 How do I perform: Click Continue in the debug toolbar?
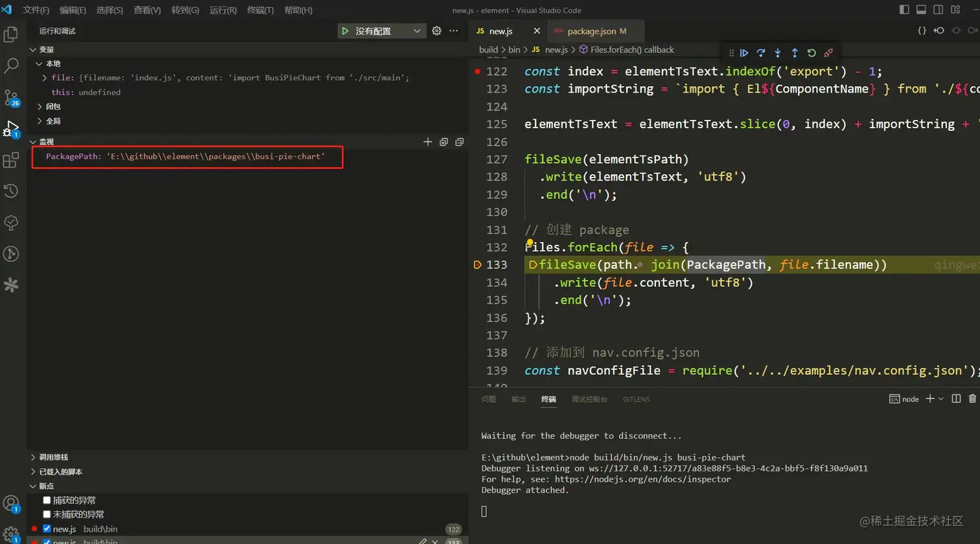pos(744,53)
